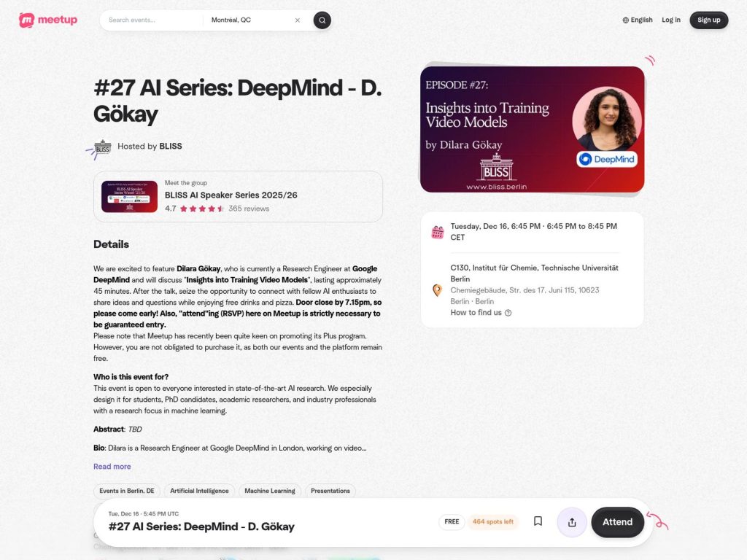Click the Attend button
747x560 pixels.
pos(617,522)
